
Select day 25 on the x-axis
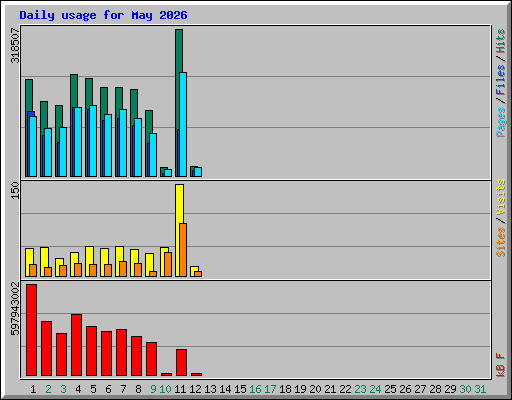390,389
